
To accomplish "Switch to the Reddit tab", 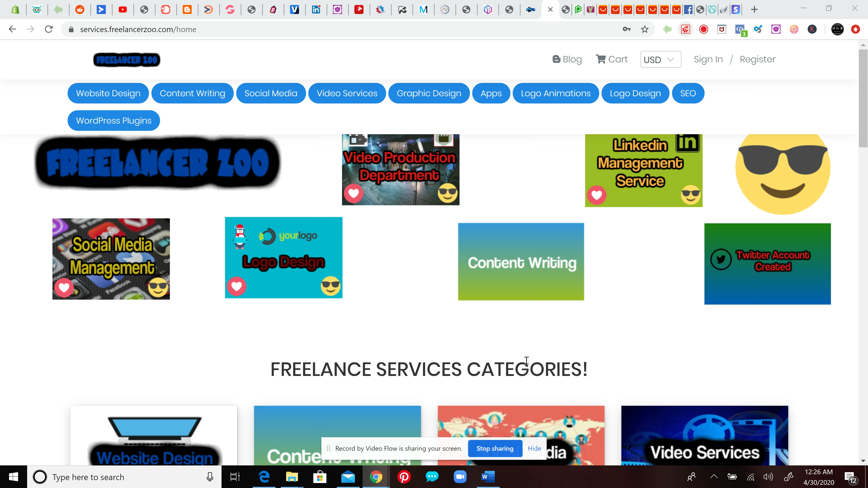I will tap(80, 9).
